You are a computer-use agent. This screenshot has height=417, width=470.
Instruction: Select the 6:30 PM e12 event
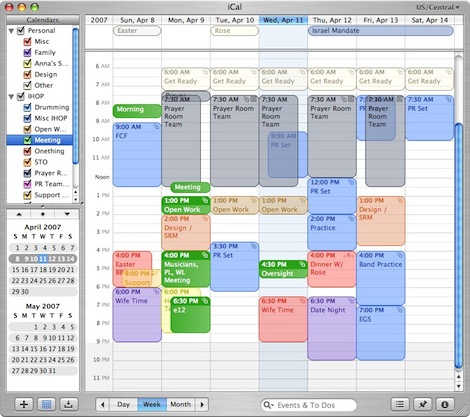click(190, 315)
